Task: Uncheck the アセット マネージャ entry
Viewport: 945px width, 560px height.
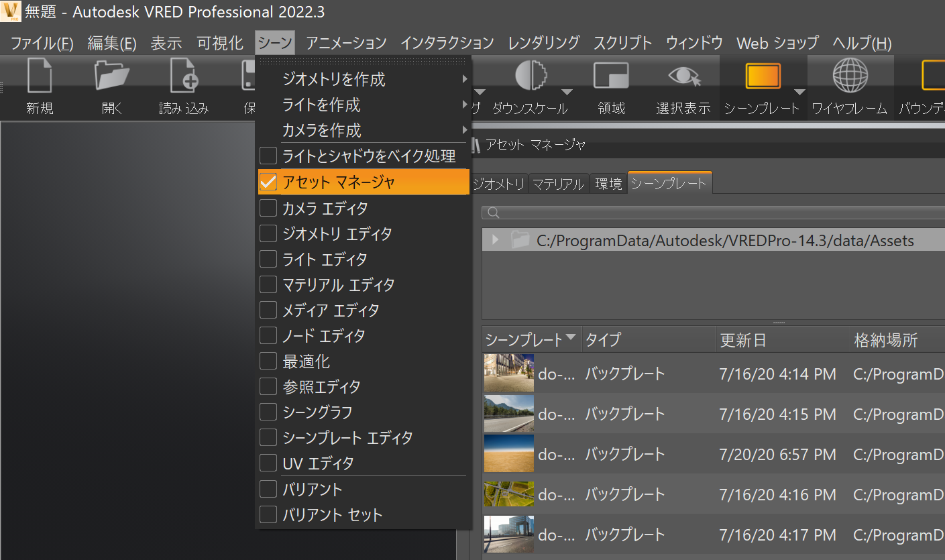Action: [268, 182]
